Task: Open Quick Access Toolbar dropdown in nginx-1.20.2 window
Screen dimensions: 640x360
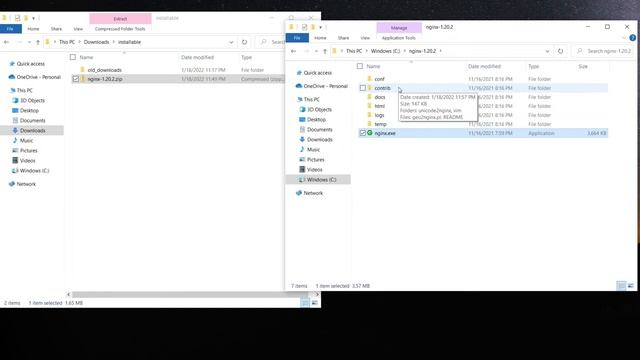Action: [x=320, y=27]
